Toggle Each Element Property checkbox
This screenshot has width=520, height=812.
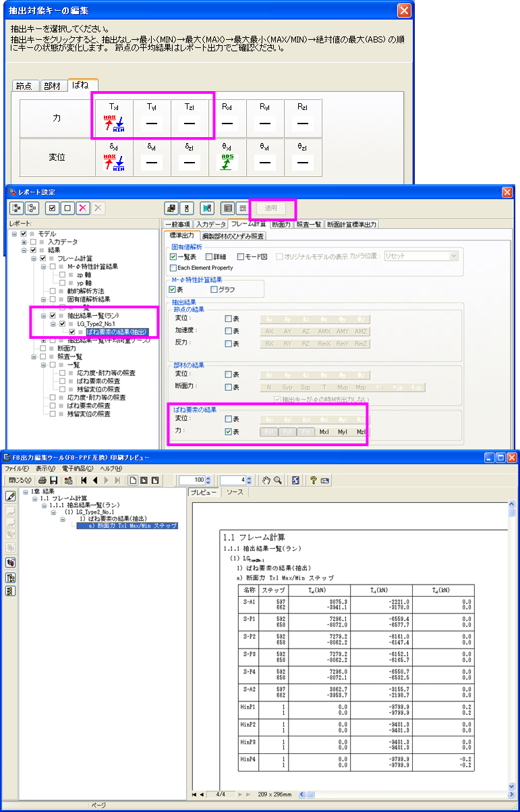173,268
